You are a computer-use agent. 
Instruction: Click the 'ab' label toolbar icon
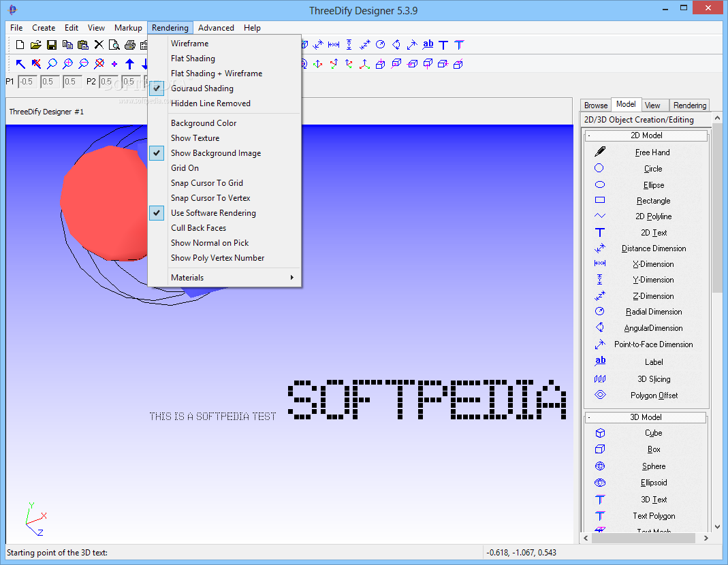pos(428,44)
